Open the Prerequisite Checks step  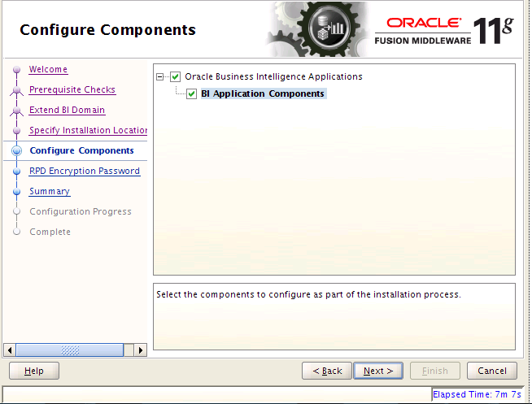coord(72,89)
